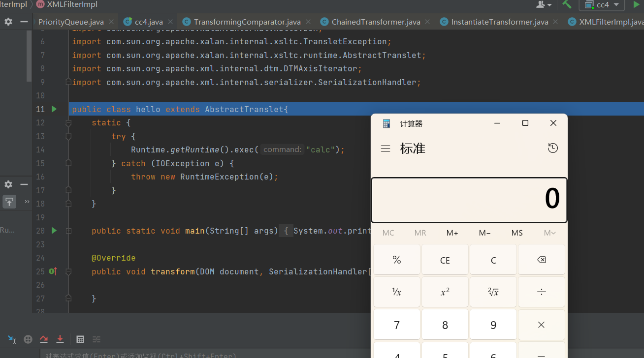Click XMLFilterImpl breadcrumb in navigation bar
Screen dimensions: 644x358
click(67, 4)
